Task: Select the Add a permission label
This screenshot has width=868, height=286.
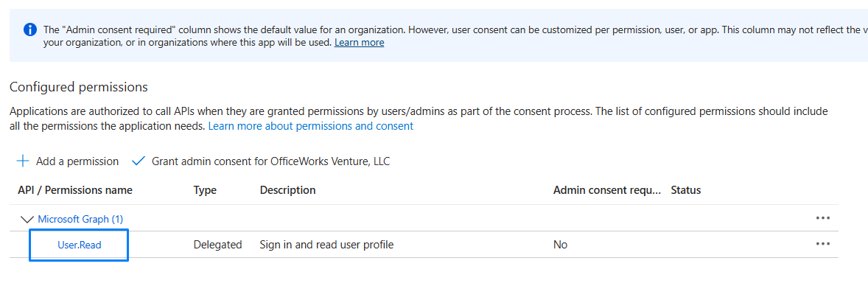Action: pyautogui.click(x=77, y=161)
